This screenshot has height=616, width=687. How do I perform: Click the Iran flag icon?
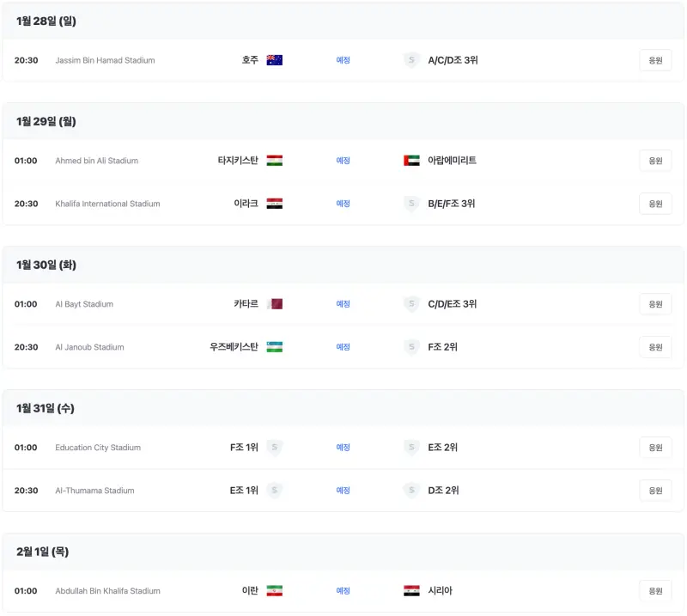(274, 590)
